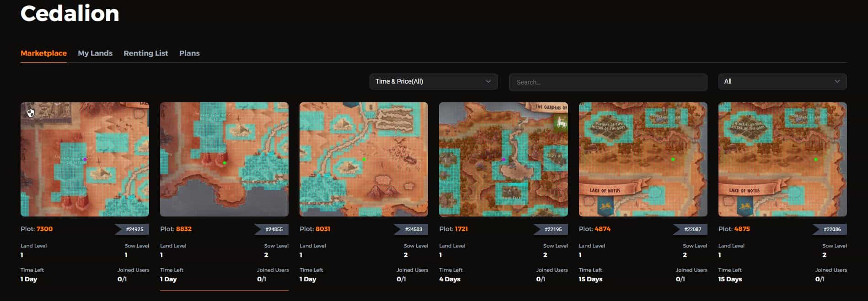Screen dimensions: 868x301
Task: Open plot 8832 map thumbnail
Action: coord(224,159)
